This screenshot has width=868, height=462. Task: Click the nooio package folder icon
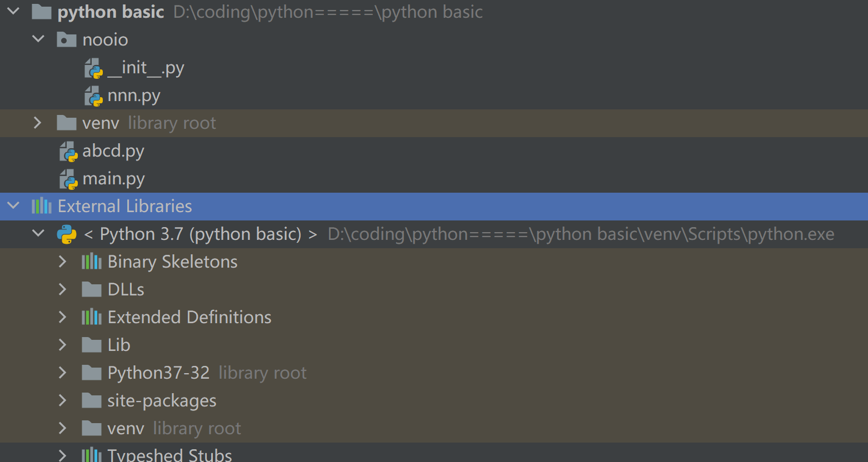(x=67, y=39)
